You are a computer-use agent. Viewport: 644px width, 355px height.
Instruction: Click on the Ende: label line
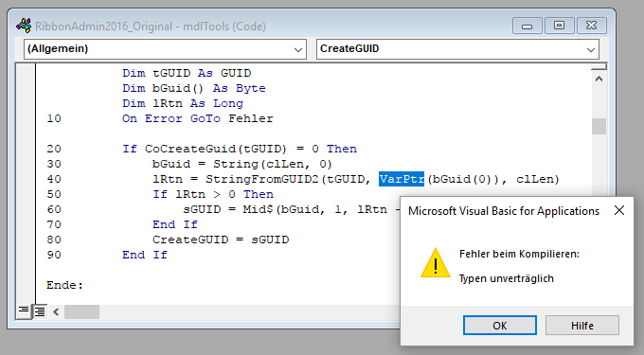click(65, 285)
